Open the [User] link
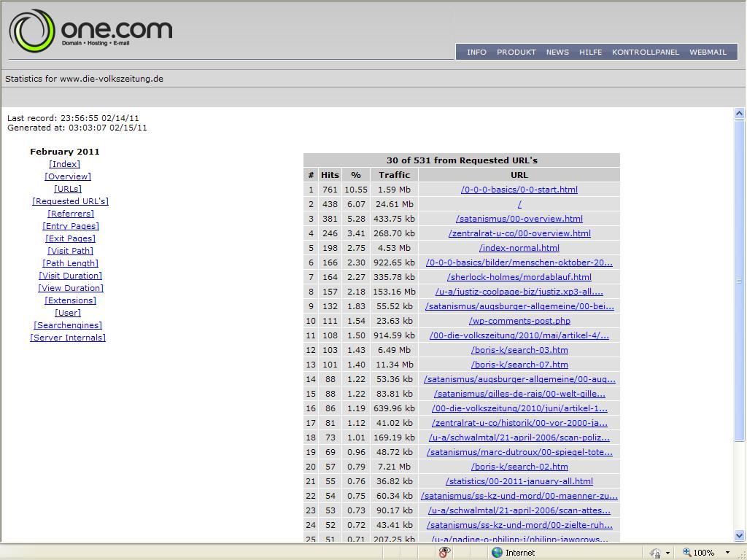 (68, 312)
